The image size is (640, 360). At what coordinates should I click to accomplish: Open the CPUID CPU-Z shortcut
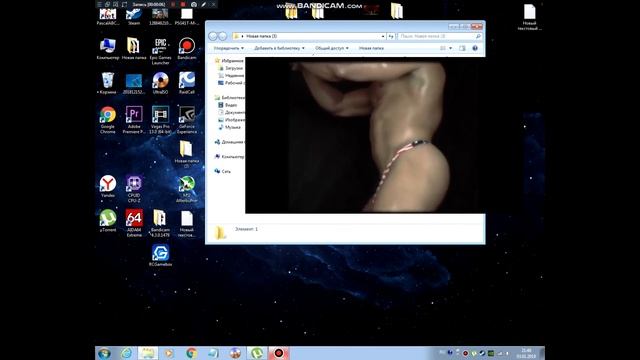pos(134,189)
